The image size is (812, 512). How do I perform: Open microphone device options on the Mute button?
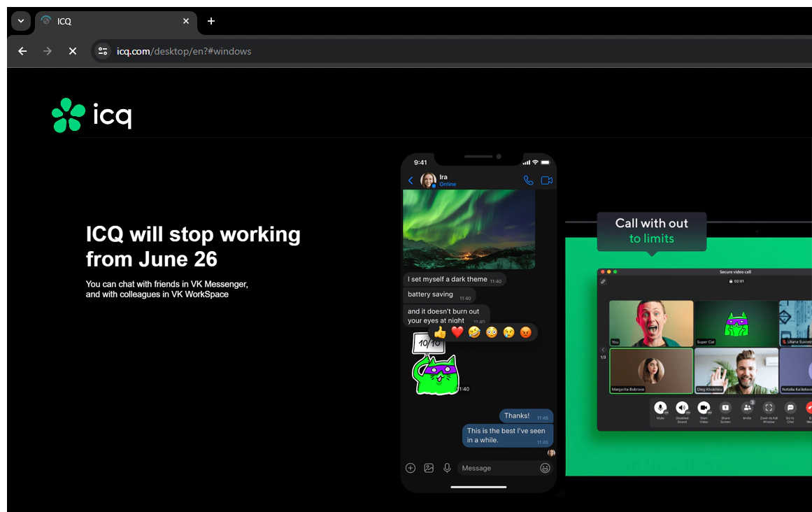pos(665,413)
